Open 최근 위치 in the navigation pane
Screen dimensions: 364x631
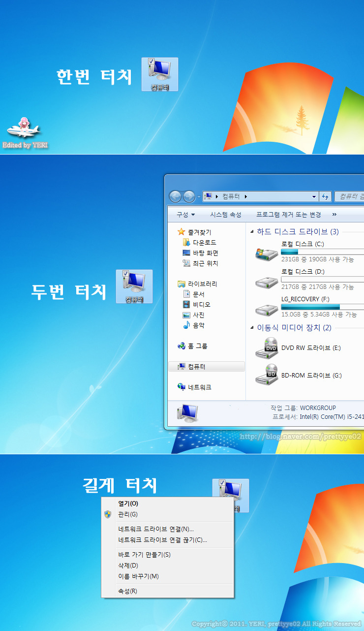pos(200,263)
